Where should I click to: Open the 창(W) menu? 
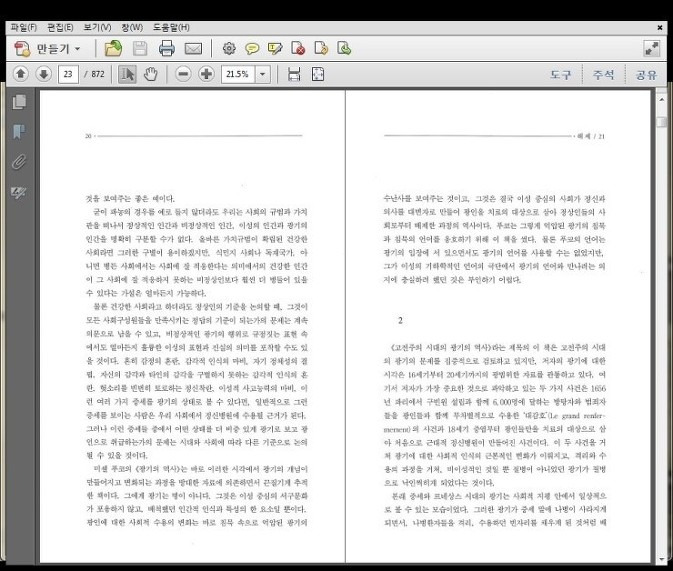(x=132, y=27)
